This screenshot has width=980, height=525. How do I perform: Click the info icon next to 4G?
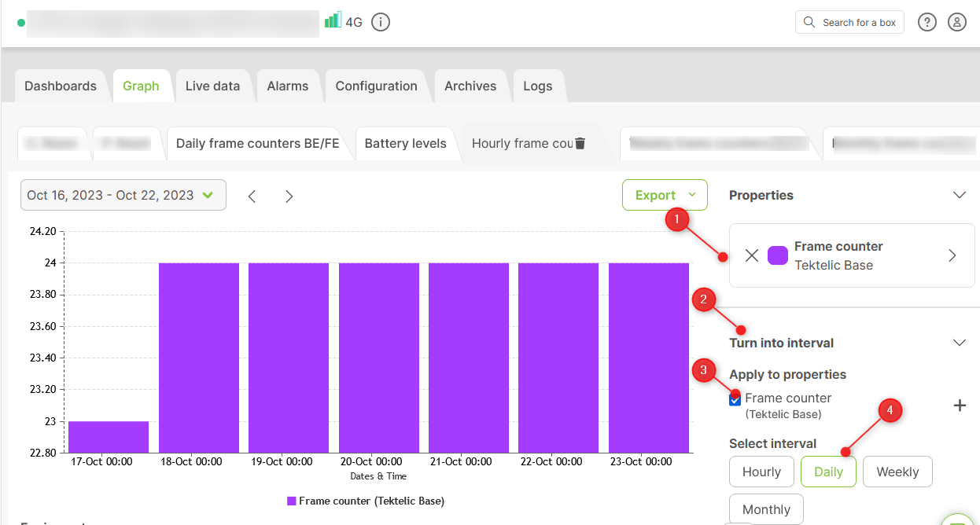point(381,22)
